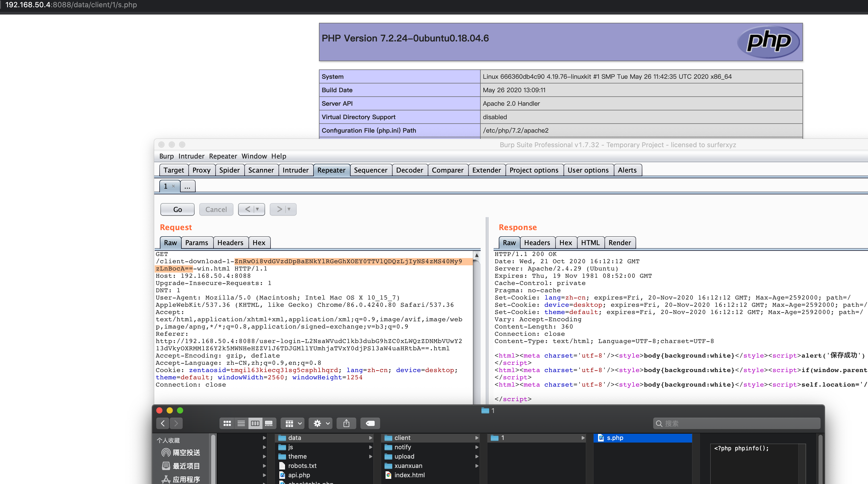Click Finder edit tags button
The width and height of the screenshot is (868, 484).
[x=370, y=423]
